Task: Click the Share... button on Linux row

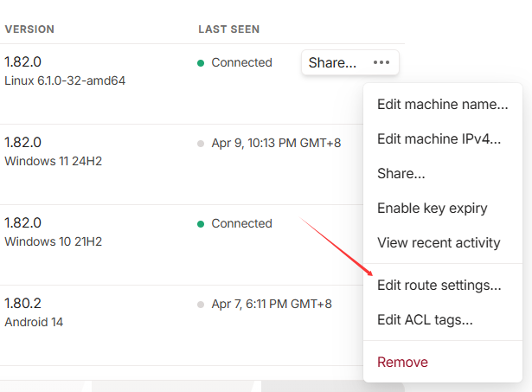Action: pyautogui.click(x=332, y=62)
